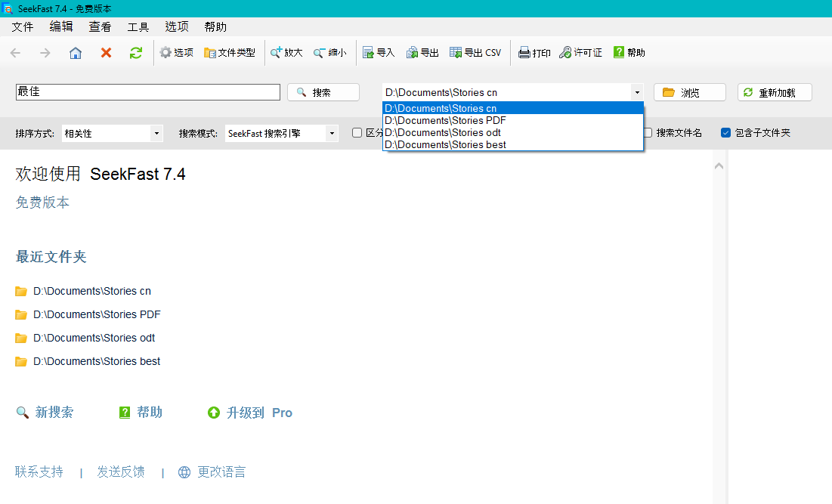Open 选项 settings gear in toolbar
832x504 pixels.
(x=177, y=53)
